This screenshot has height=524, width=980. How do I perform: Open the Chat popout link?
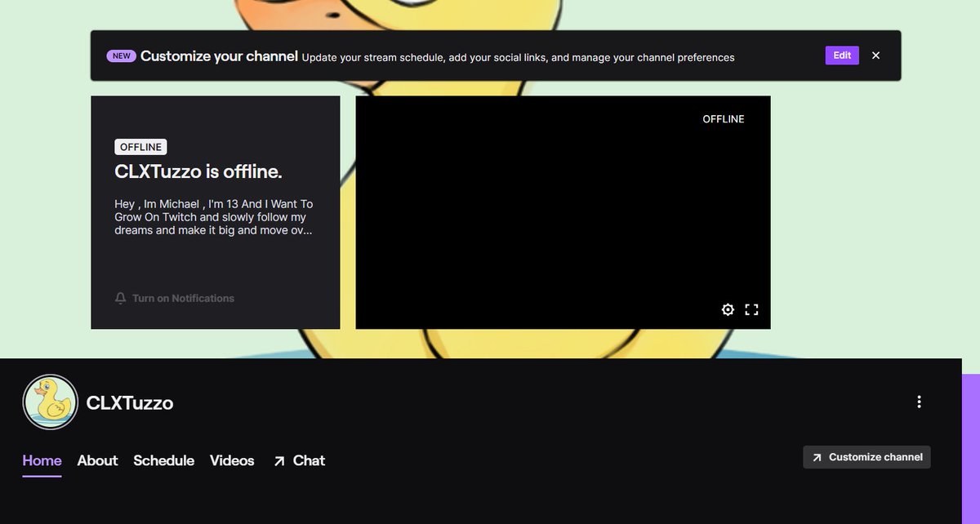(x=299, y=461)
